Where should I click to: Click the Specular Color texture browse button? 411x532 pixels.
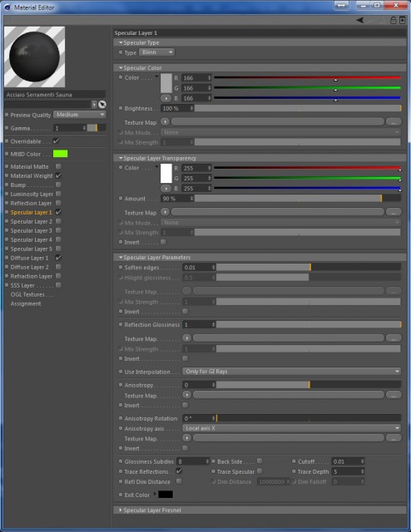tap(394, 122)
